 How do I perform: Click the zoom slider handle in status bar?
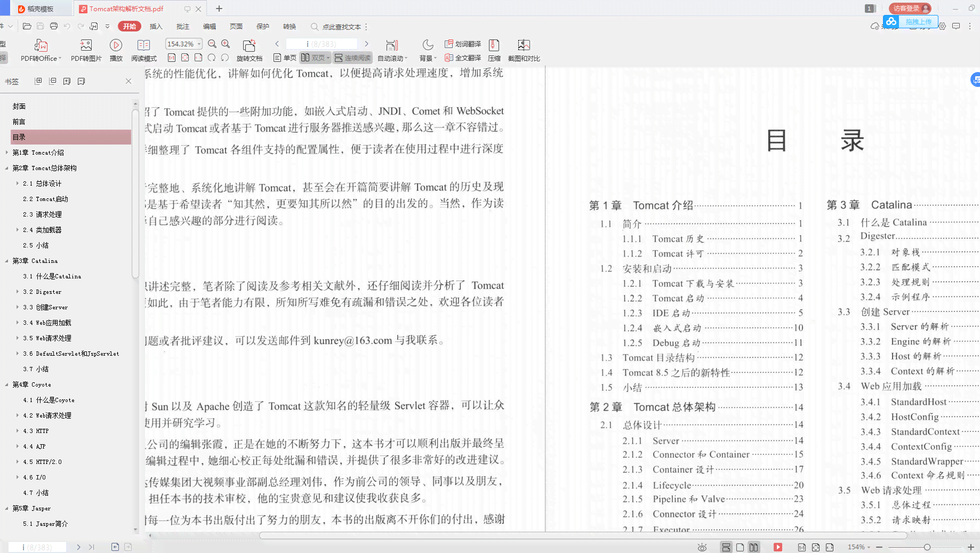(927, 547)
